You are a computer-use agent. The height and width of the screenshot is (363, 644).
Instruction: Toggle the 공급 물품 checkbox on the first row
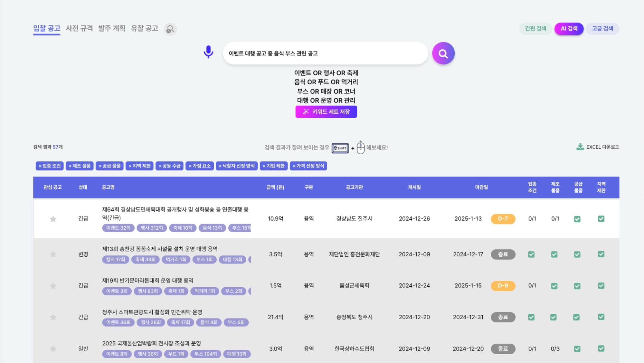click(578, 219)
